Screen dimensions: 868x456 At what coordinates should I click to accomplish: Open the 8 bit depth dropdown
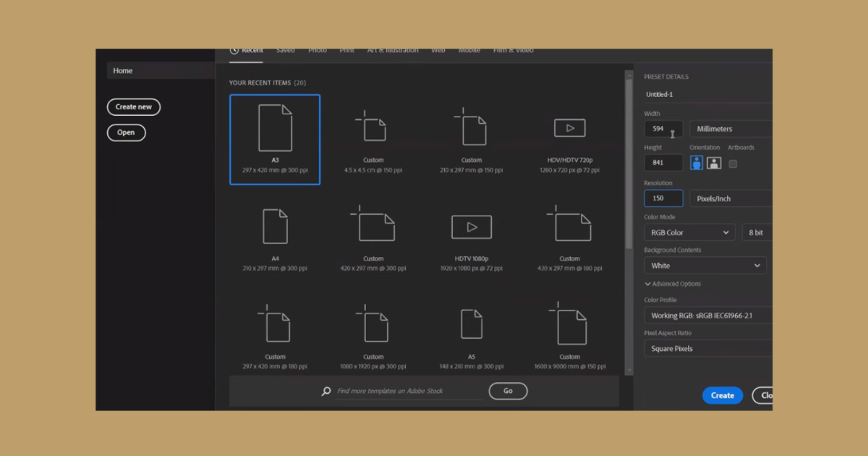point(757,232)
